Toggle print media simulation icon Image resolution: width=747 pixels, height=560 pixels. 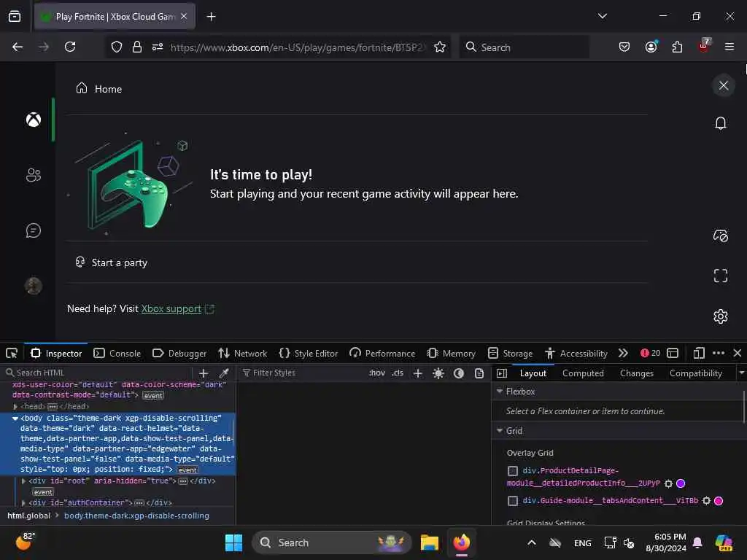coord(479,373)
